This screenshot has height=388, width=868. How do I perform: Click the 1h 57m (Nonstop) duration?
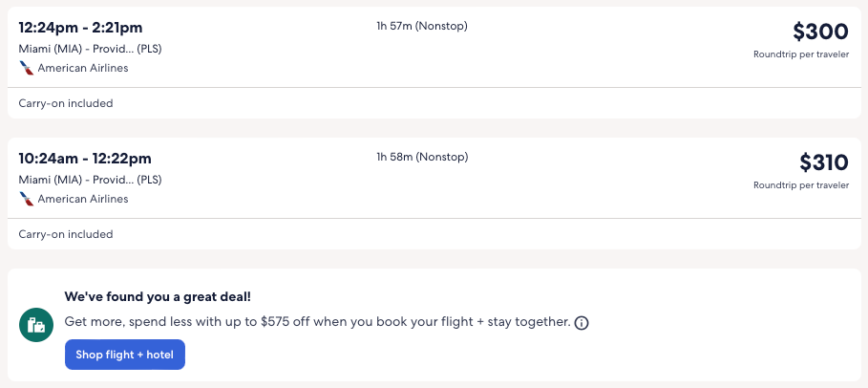(x=422, y=26)
